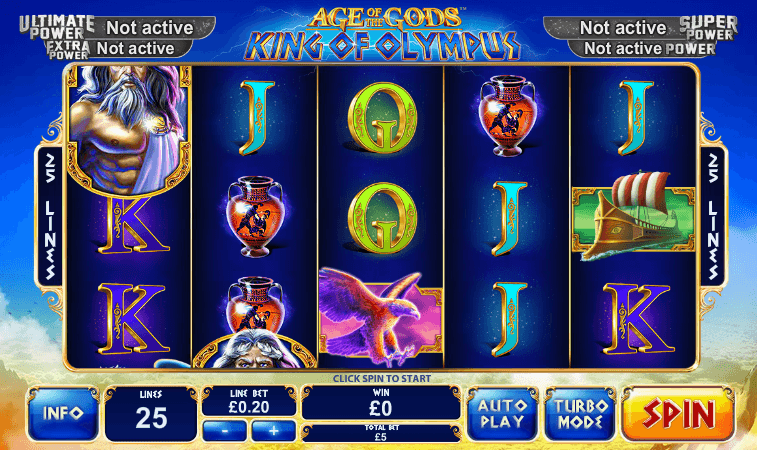Click the Greek ship symbol
This screenshot has height=450, width=757.
(633, 215)
